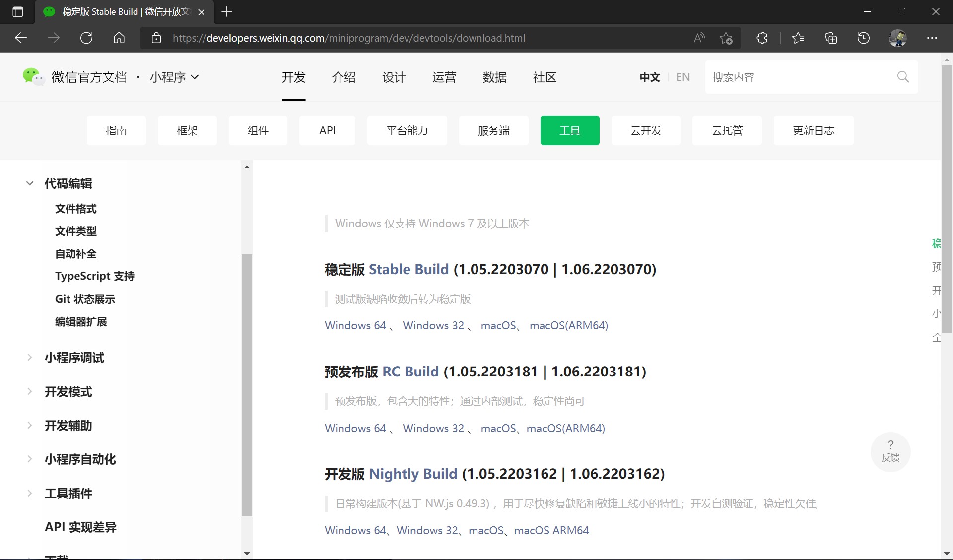
Task: Click inside the 搜索内容 search field
Action: tap(799, 77)
